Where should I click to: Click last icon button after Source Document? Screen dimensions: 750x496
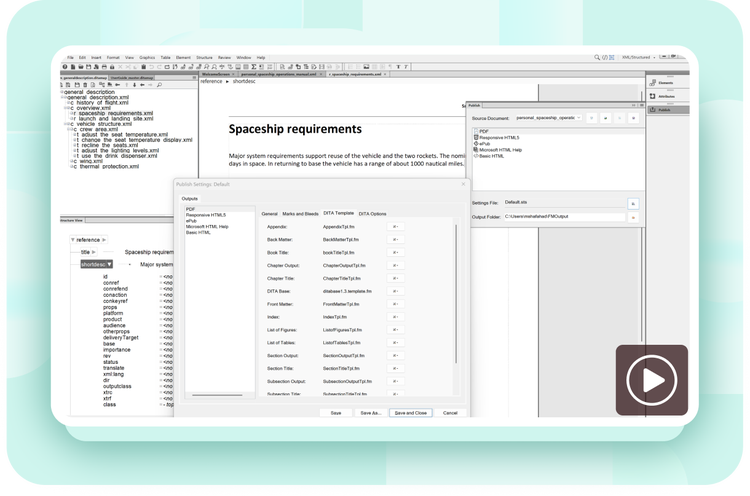[x=633, y=118]
